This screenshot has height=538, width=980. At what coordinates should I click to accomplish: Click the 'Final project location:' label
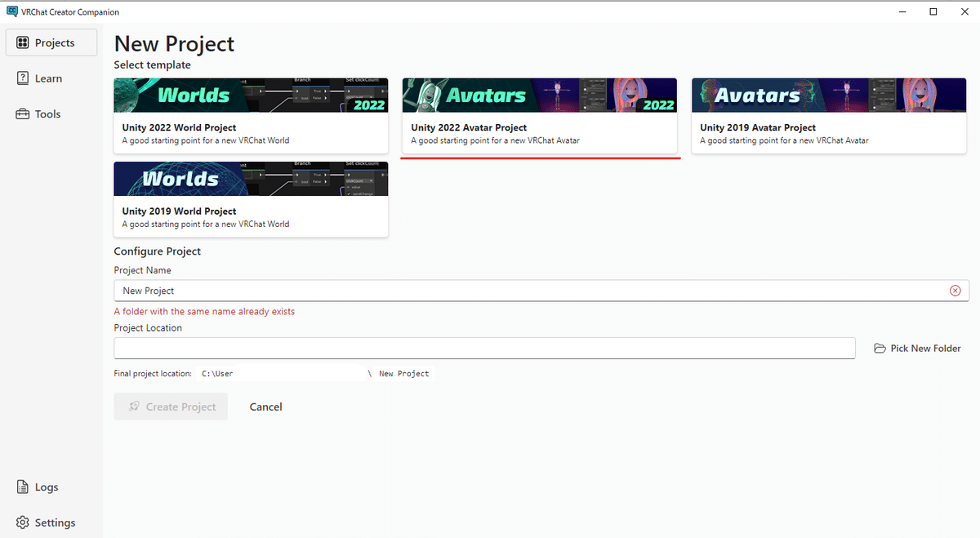tap(153, 374)
